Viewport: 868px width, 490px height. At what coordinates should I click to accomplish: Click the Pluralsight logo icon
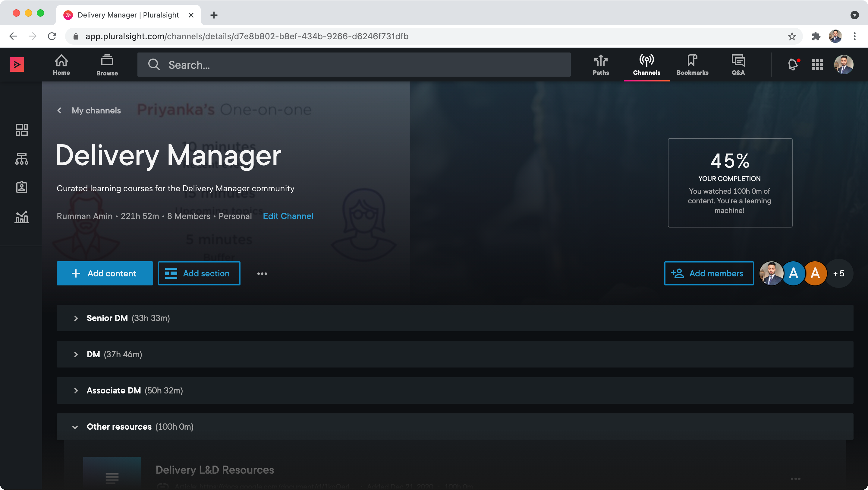tap(17, 64)
